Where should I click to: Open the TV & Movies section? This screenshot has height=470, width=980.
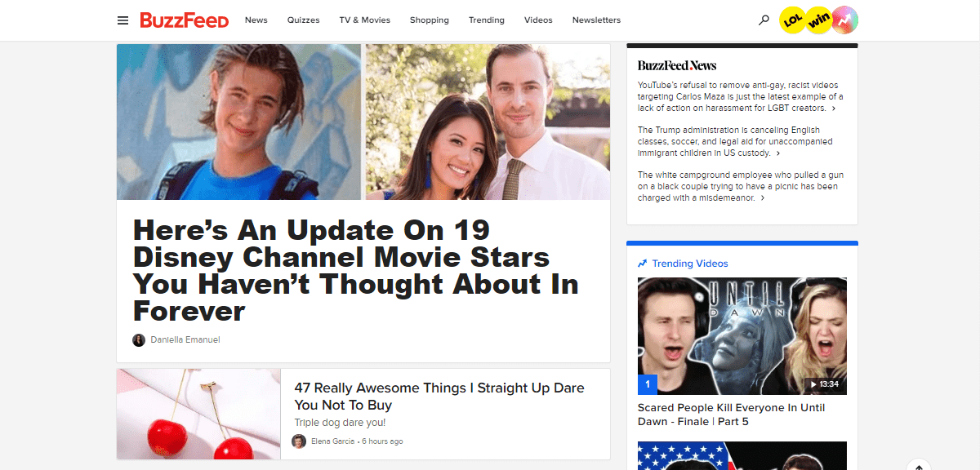click(364, 20)
